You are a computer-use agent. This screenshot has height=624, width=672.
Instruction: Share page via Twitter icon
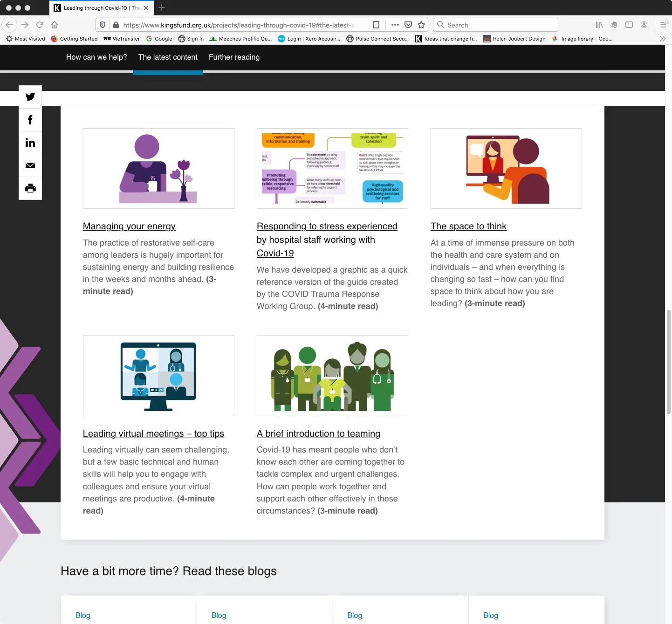coord(30,96)
